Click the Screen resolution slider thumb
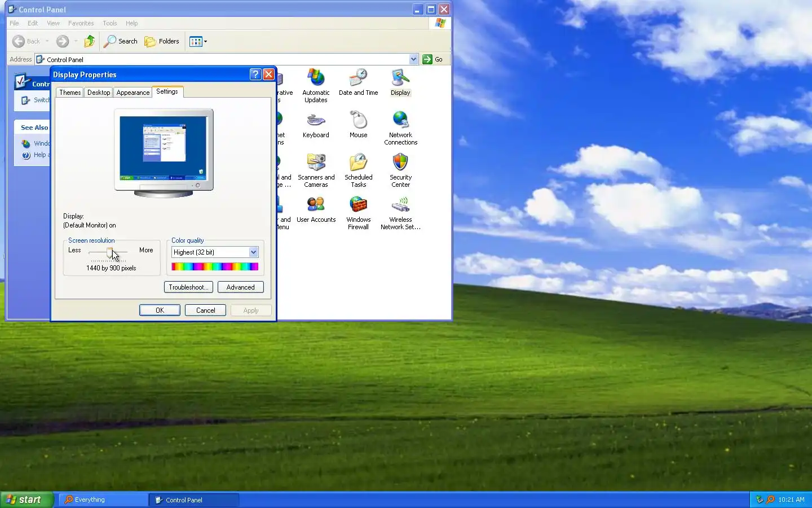The image size is (812, 508). 109,252
